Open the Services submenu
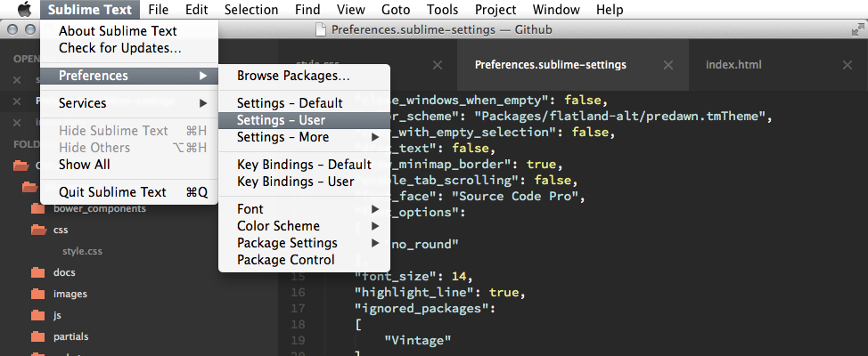Viewport: 868px width, 356px height. (129, 103)
